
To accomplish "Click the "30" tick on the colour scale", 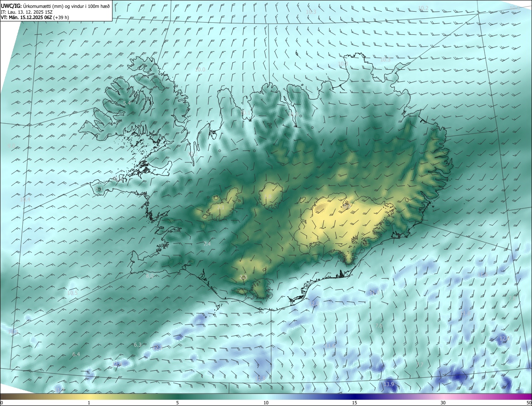I will click(443, 403).
